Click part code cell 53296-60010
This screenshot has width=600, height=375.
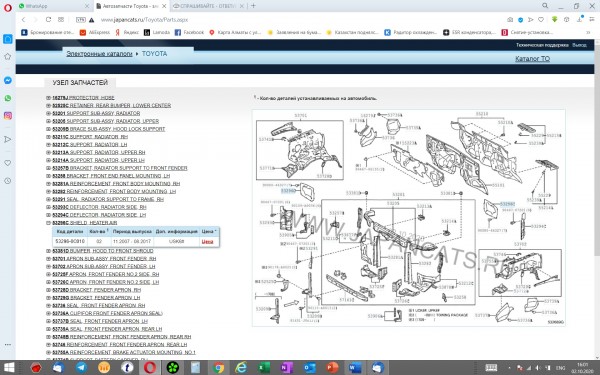click(70, 241)
